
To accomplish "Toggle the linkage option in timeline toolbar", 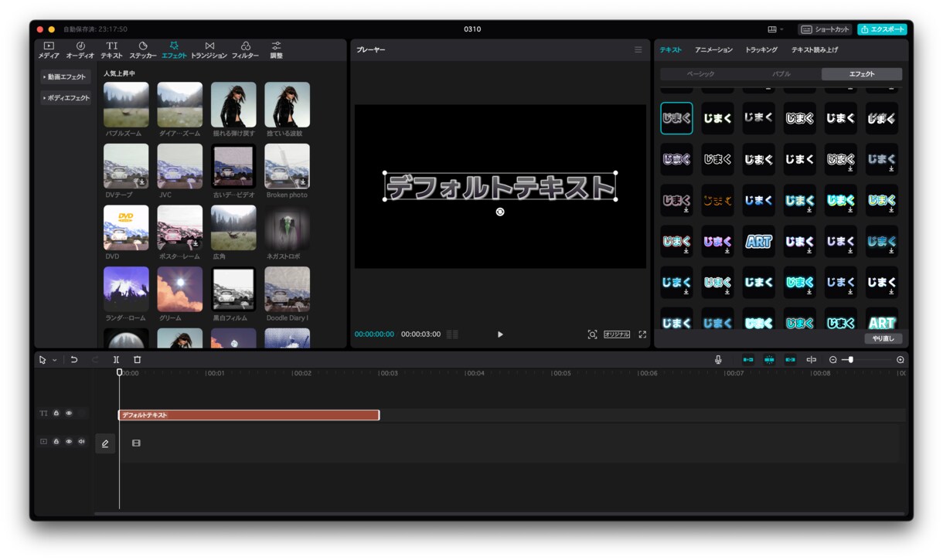I will 790,360.
